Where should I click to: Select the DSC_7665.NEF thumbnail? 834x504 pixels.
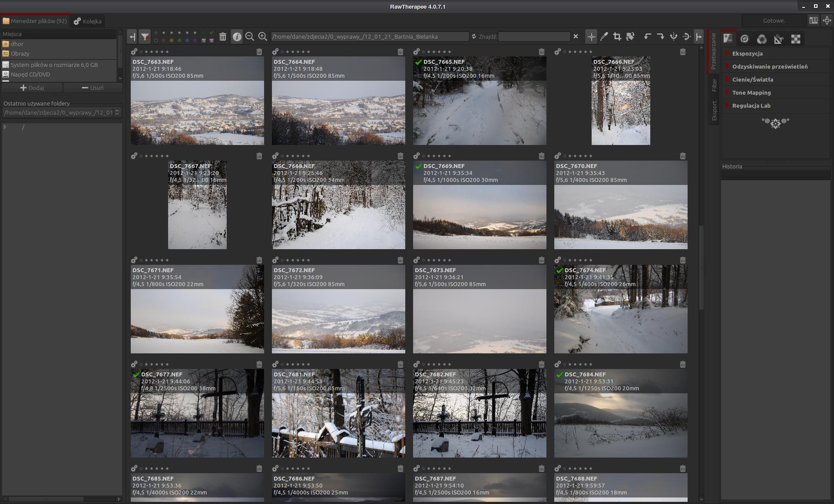tap(480, 100)
